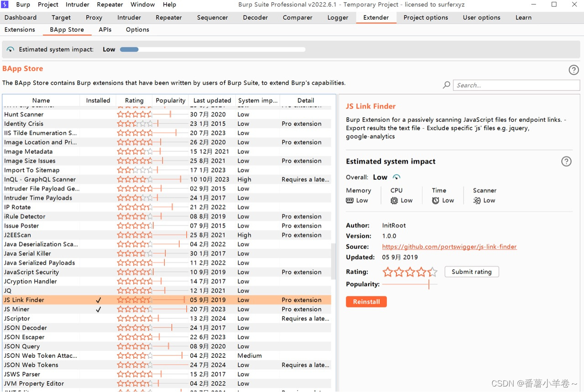Select the IP Rotate row
The image size is (584, 392).
point(167,207)
